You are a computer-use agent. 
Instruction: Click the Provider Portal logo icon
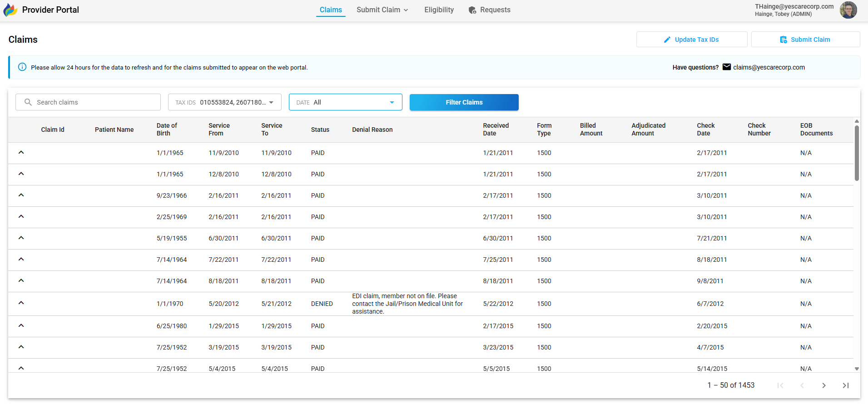point(10,10)
